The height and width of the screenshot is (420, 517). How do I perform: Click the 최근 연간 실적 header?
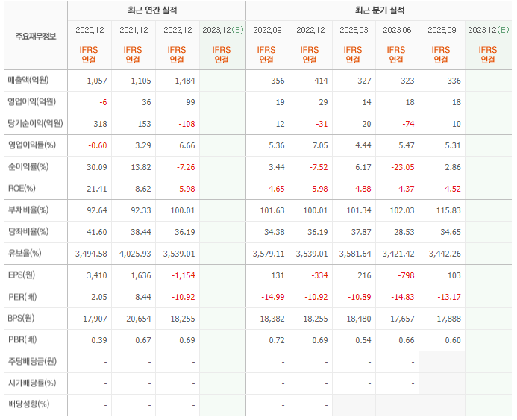152,10
